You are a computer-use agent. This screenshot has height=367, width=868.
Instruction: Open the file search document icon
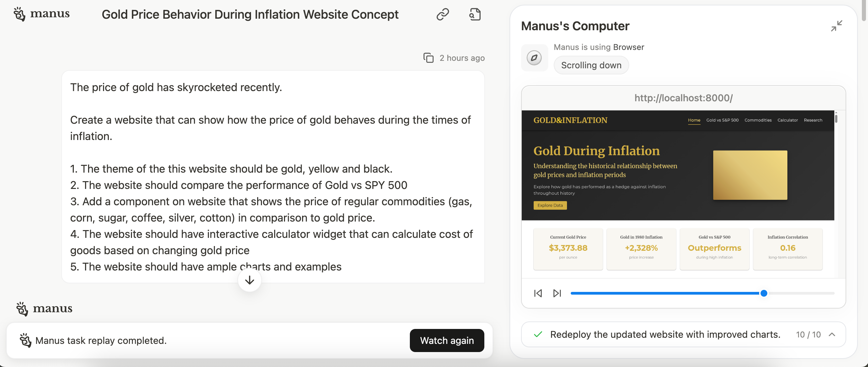[x=475, y=14]
